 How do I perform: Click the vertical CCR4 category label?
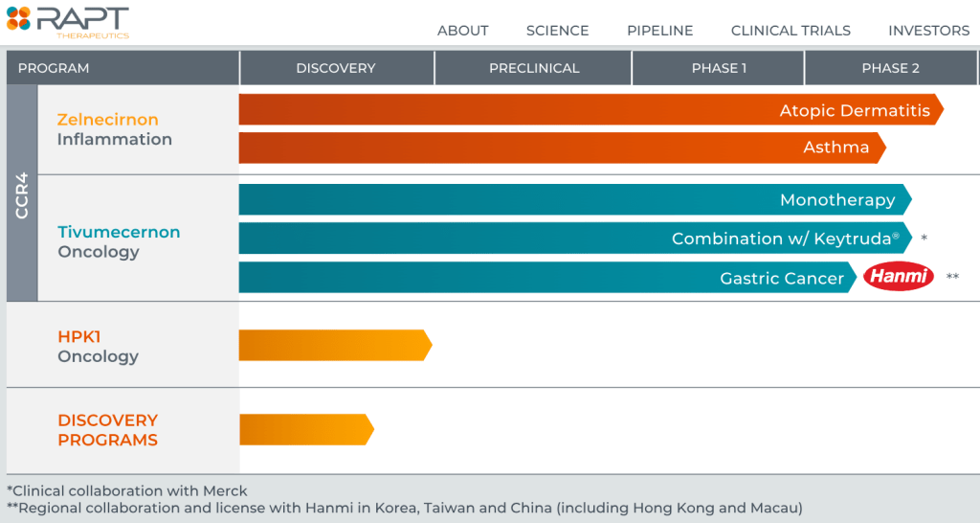[x=22, y=194]
